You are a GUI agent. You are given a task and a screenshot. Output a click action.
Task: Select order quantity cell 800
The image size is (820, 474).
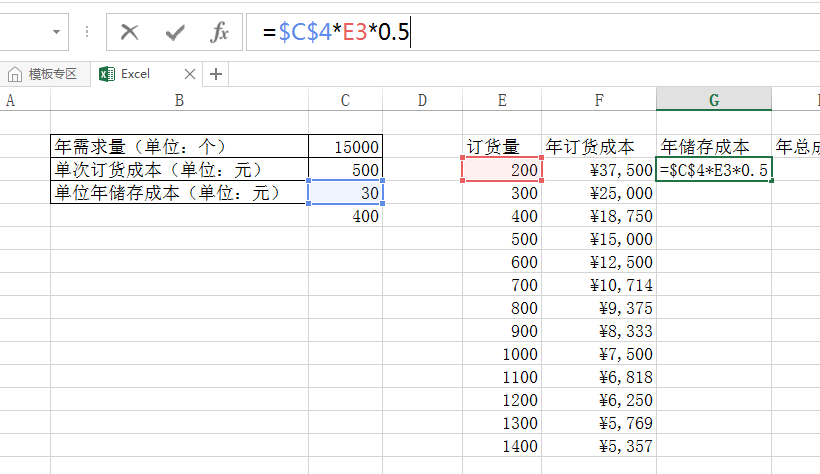[502, 308]
